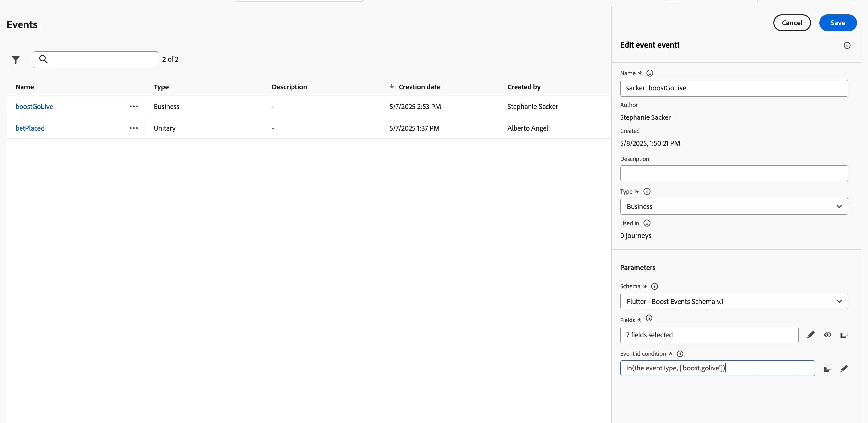Select the Business type cell
This screenshot has width=868, height=423.
(166, 107)
